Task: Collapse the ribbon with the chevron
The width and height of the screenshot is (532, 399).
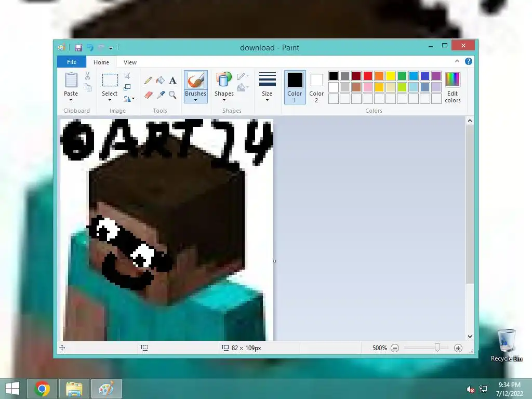Action: pos(457,61)
